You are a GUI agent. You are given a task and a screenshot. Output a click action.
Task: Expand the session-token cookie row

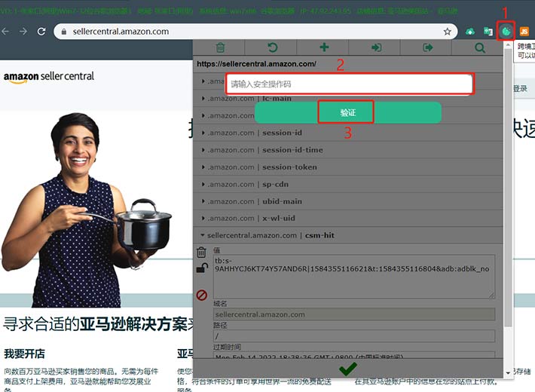[348, 167]
